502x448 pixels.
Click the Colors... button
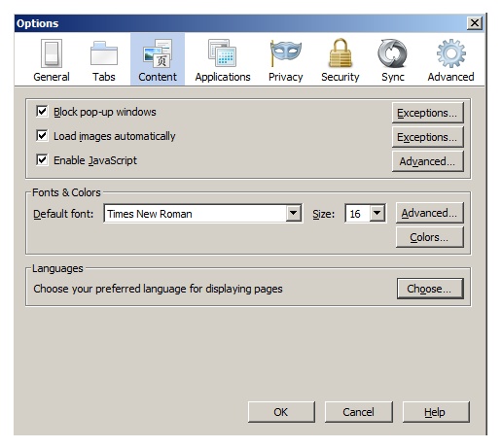tap(429, 237)
